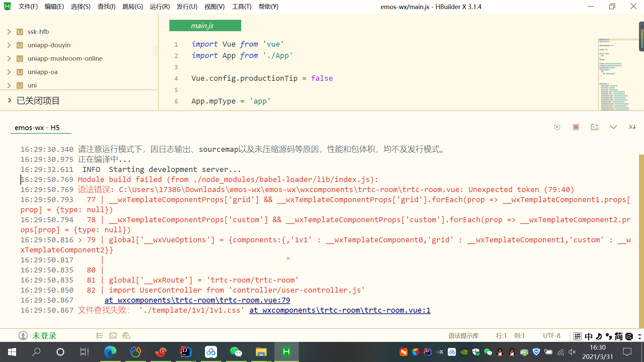
Task: Open the 工具(T) menu
Action: [x=241, y=7]
